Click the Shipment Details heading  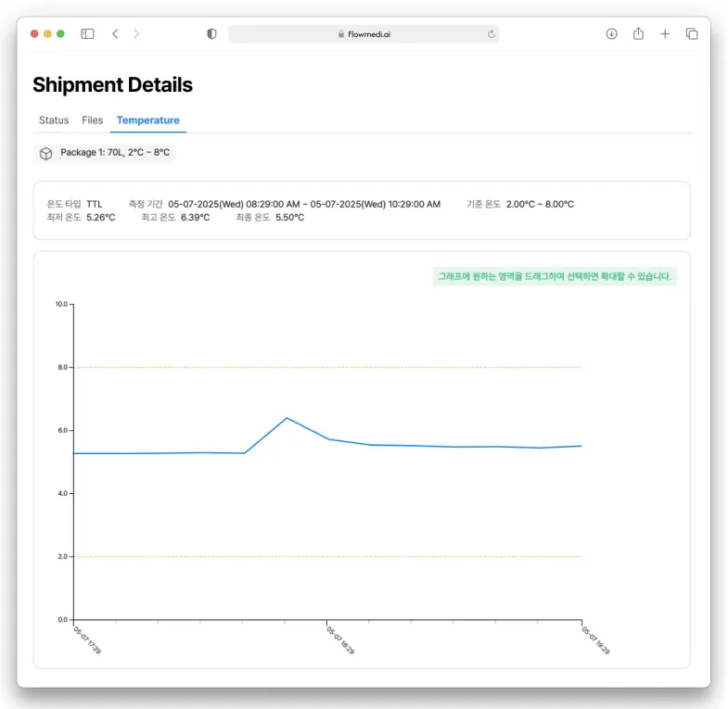coord(112,85)
